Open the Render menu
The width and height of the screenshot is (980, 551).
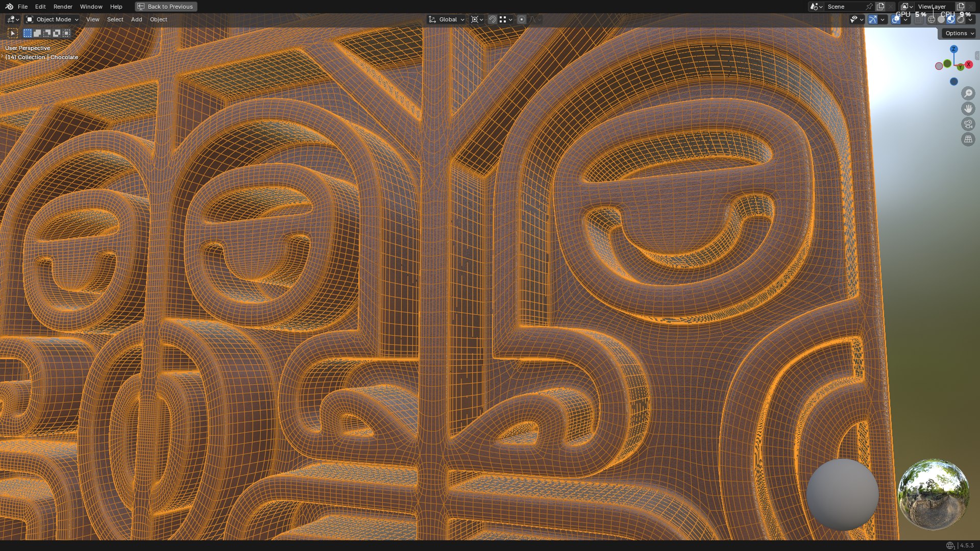(x=63, y=7)
